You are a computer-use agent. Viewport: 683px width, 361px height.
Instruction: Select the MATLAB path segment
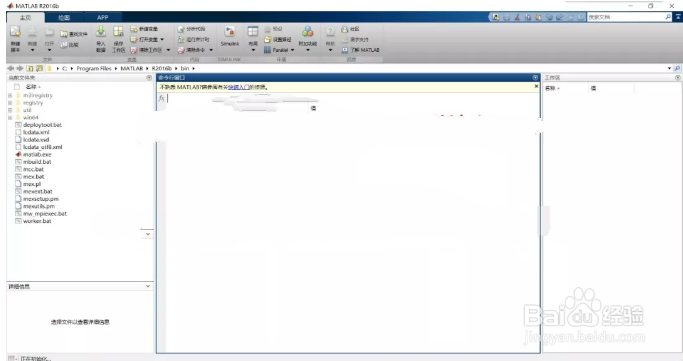coord(132,68)
